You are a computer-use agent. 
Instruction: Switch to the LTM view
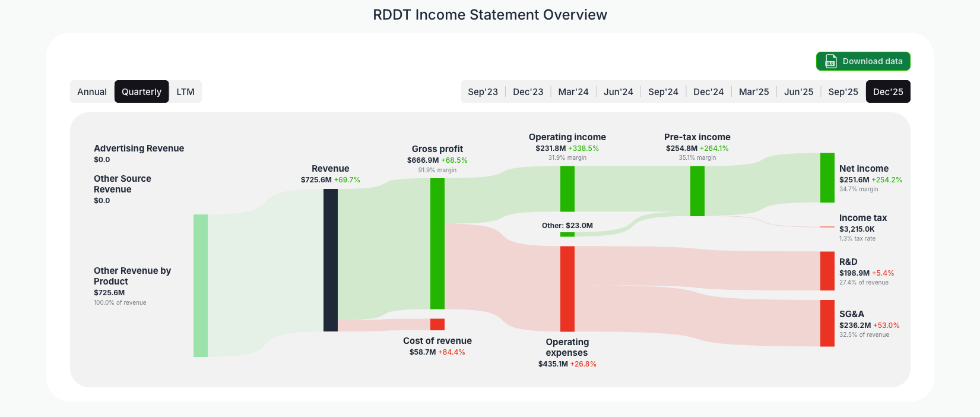click(185, 91)
